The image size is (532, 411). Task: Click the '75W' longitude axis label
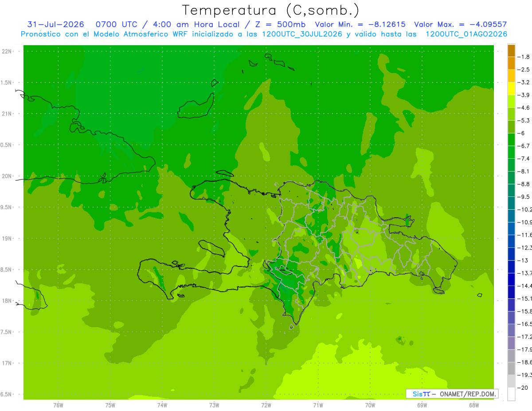tap(110, 405)
